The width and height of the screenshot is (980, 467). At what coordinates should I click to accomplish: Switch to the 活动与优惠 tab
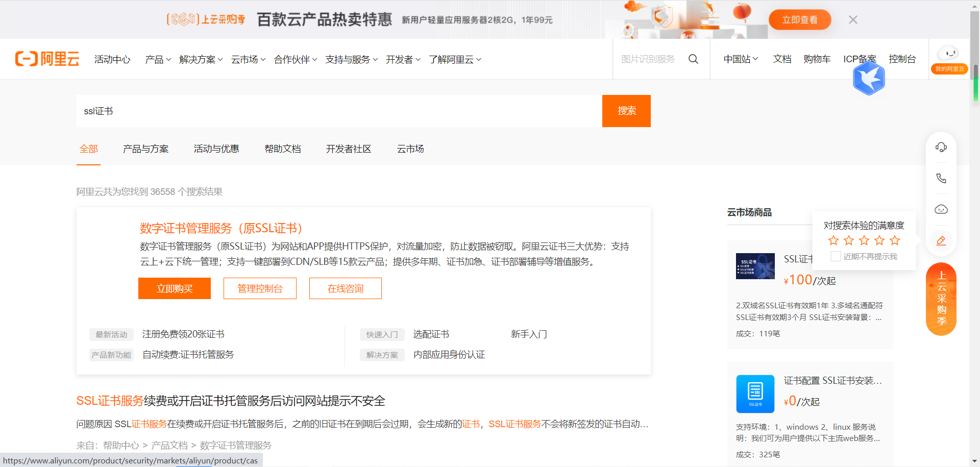point(216,149)
